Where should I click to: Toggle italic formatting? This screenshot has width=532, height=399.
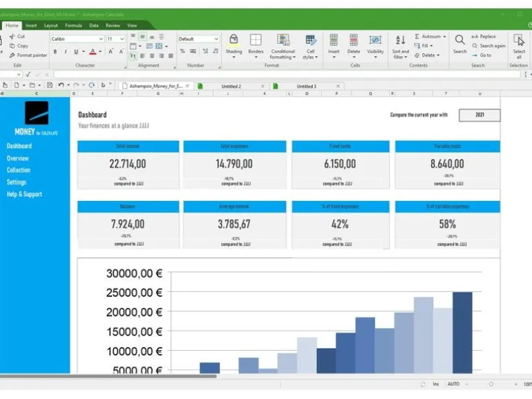66,52
